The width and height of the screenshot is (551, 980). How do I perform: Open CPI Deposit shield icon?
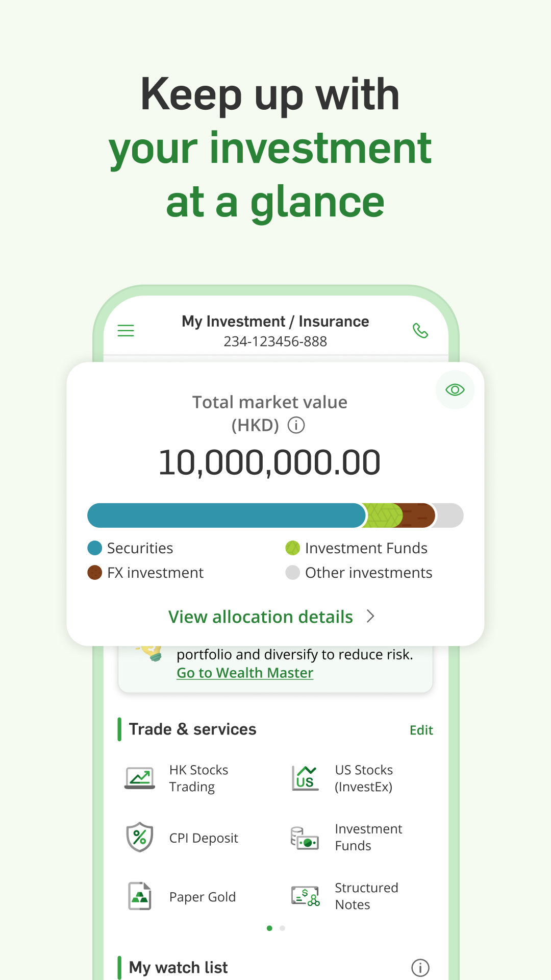point(140,838)
